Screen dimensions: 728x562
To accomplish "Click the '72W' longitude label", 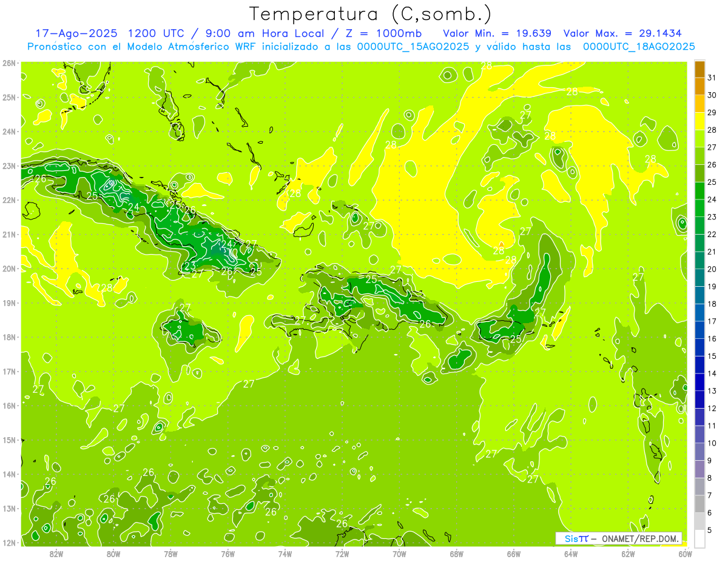I will coord(342,554).
